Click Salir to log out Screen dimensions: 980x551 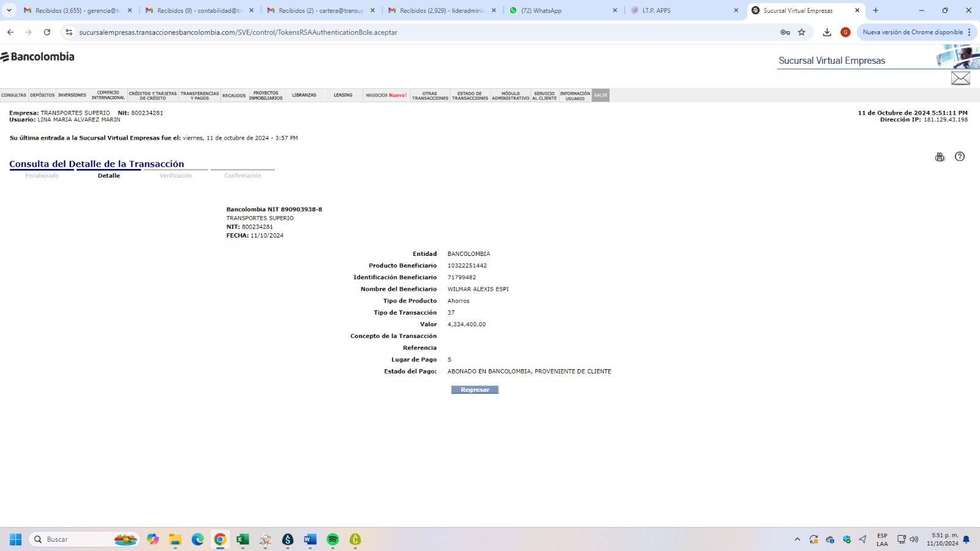click(600, 96)
